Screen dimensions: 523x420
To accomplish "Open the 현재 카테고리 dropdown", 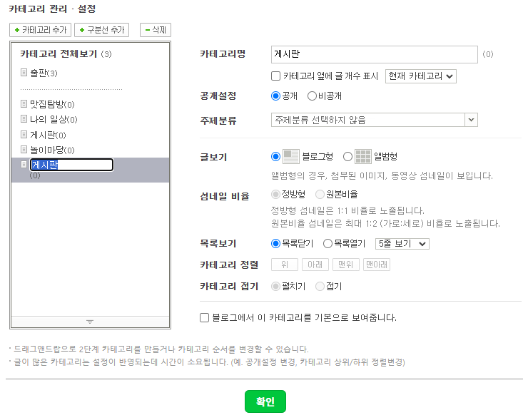I will pyautogui.click(x=420, y=76).
